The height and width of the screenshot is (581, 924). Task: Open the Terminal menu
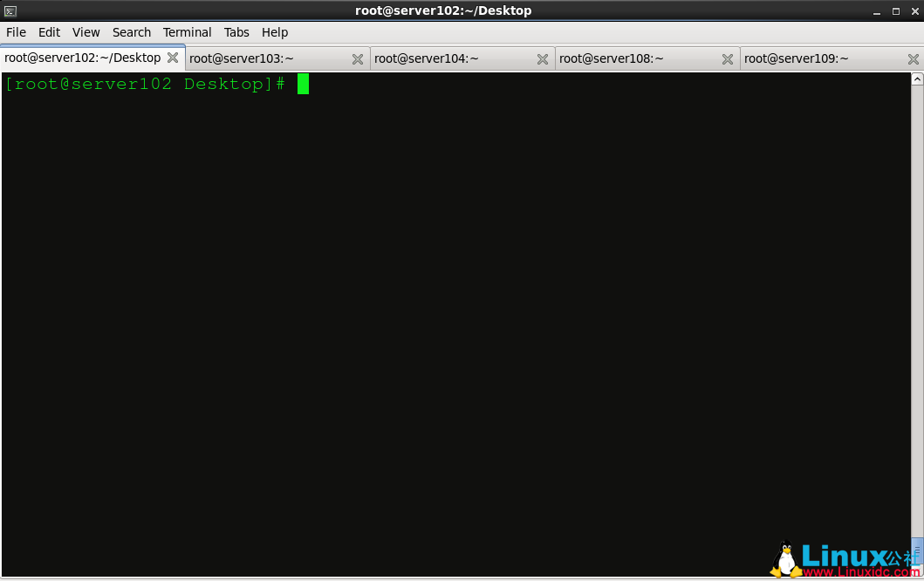[187, 32]
